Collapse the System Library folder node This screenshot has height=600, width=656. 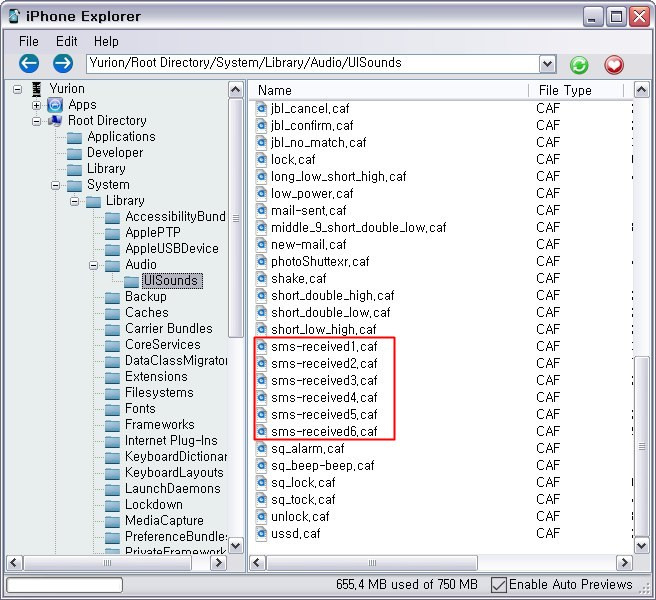pyautogui.click(x=74, y=201)
